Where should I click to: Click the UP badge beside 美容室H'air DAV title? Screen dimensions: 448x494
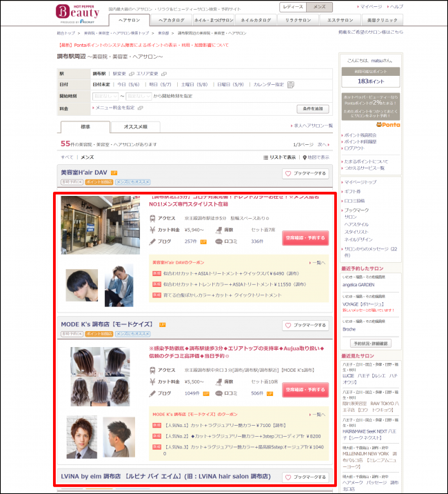[x=114, y=173]
